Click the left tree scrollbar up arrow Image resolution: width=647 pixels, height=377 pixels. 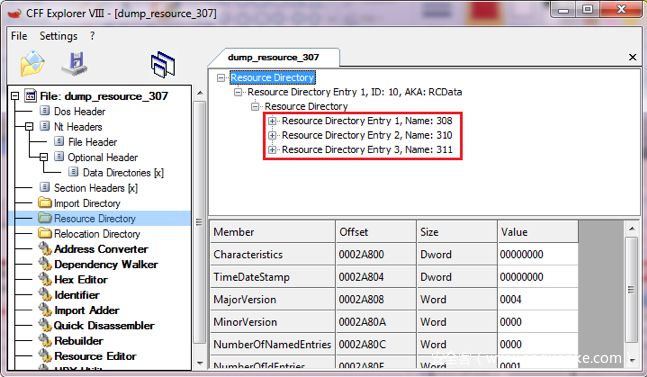point(200,93)
